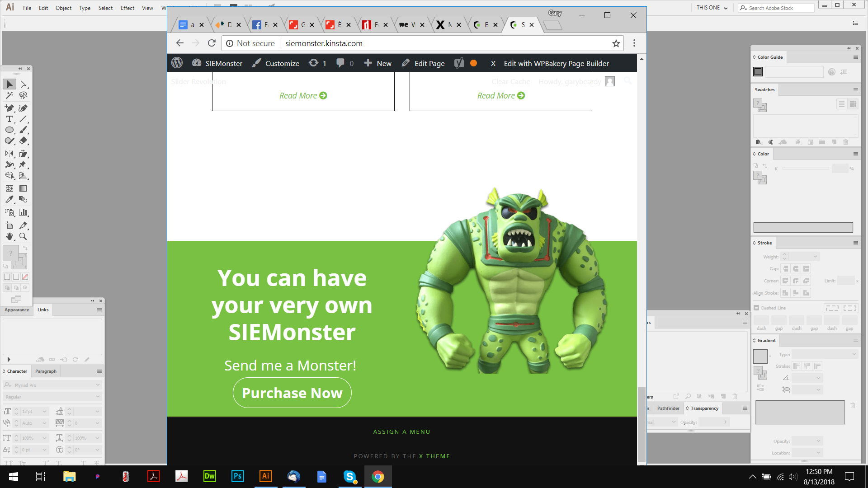The height and width of the screenshot is (488, 868).
Task: Enable the Dashed Line checkbox
Action: pyautogui.click(x=756, y=308)
